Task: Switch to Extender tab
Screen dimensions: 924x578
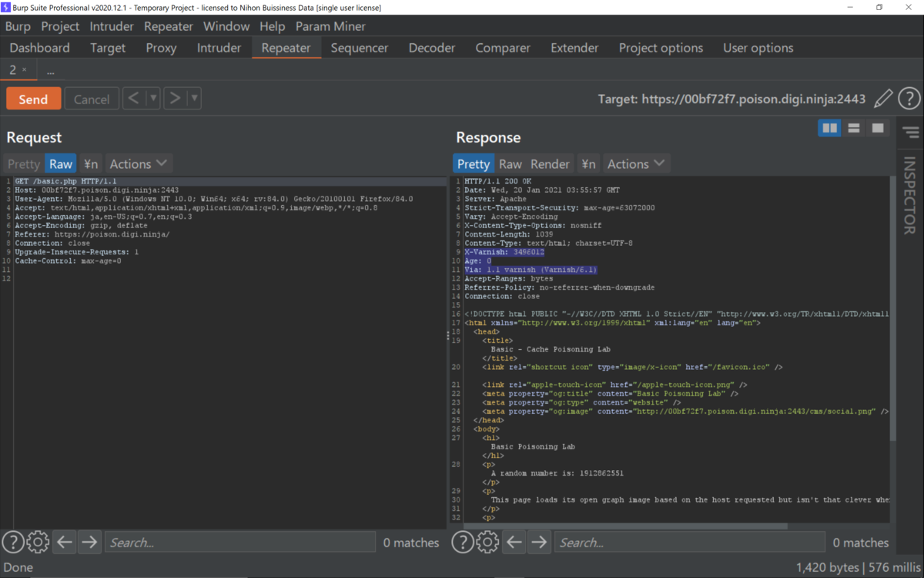Action: click(x=574, y=48)
